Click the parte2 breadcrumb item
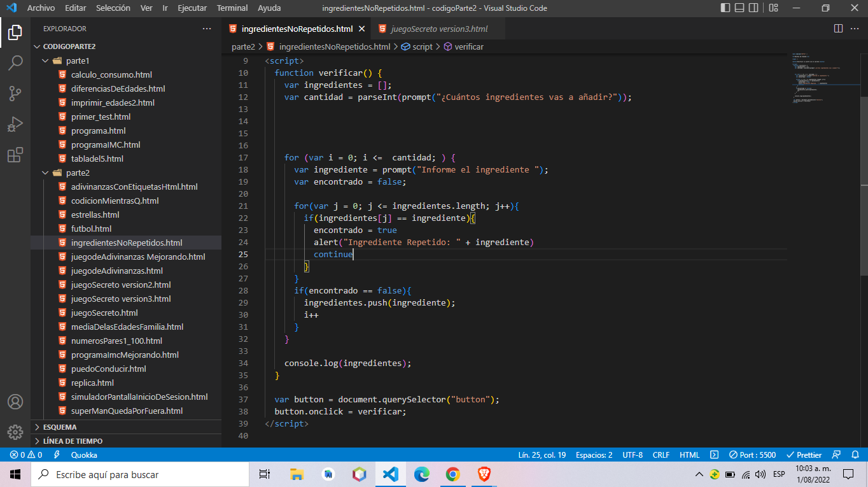 click(243, 46)
